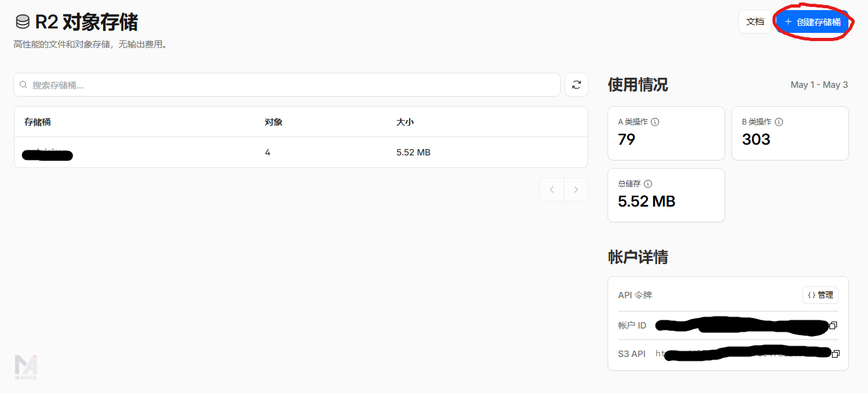Image resolution: width=868 pixels, height=393 pixels.
Task: Click the R2 database icon in the title
Action: [23, 22]
